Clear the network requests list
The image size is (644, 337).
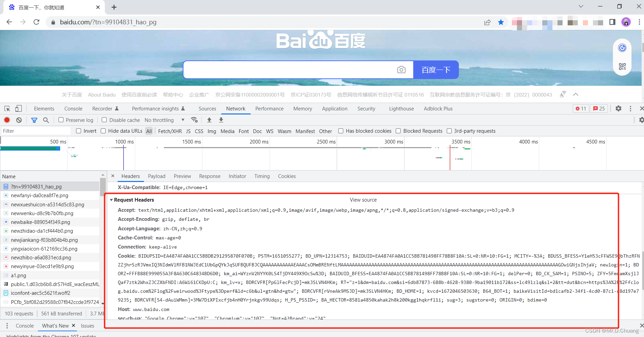pos(19,120)
